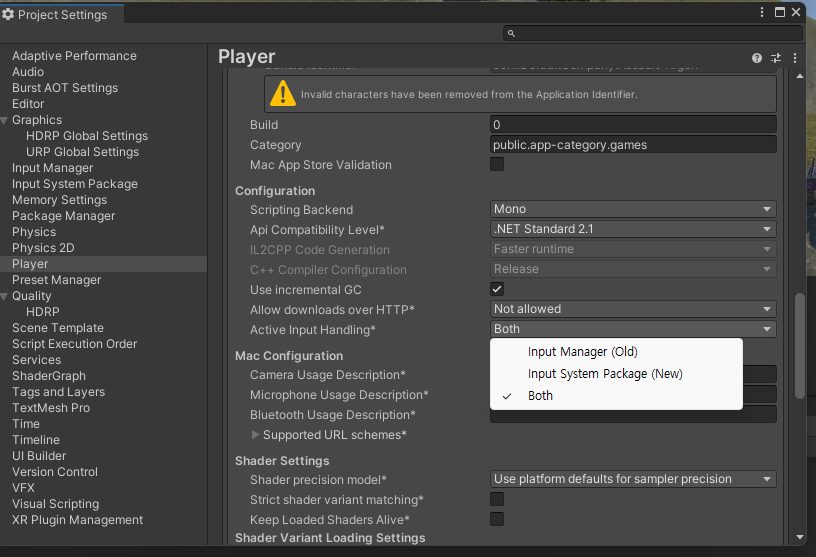Open Shader precision model dropdown
The image size is (816, 557).
[x=633, y=479]
